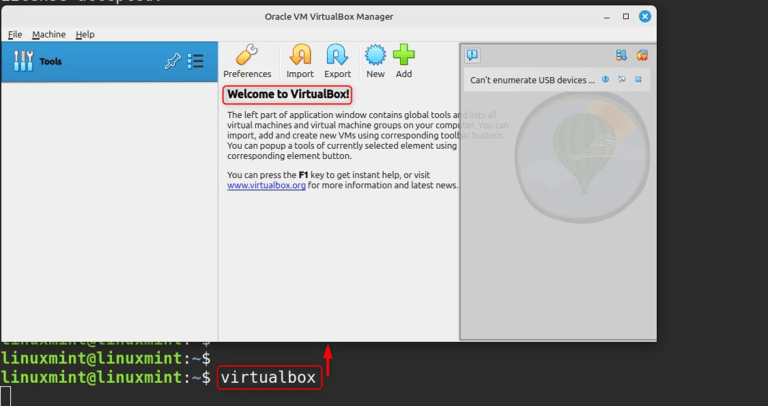
Task: Open the File menu
Action: (x=15, y=34)
